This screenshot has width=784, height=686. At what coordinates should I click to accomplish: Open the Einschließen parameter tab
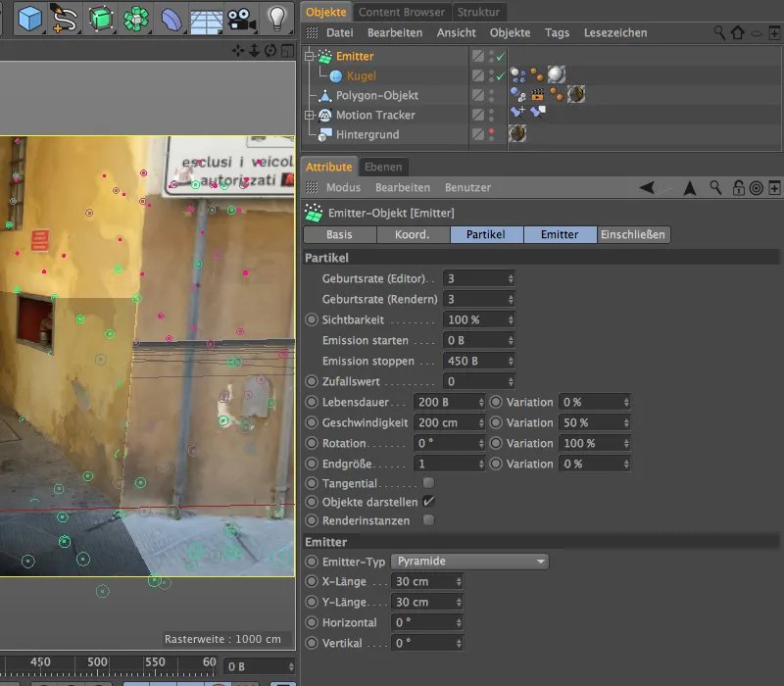pos(633,235)
